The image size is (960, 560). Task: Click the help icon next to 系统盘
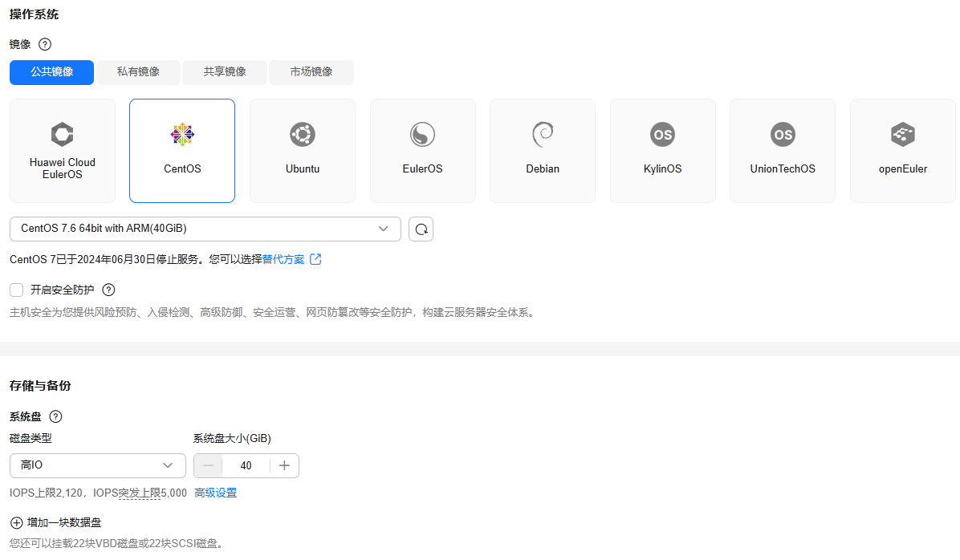55,416
